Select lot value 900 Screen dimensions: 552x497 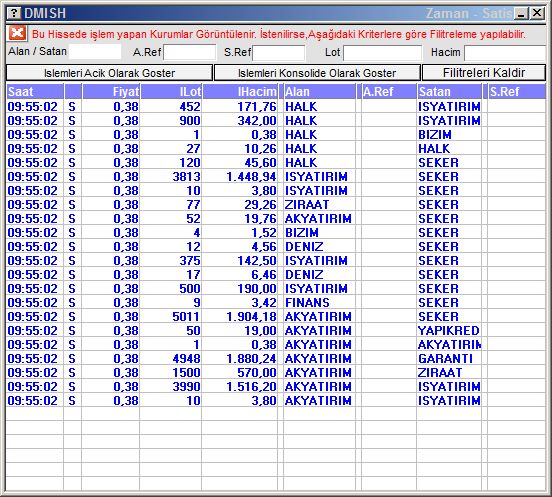(190, 121)
